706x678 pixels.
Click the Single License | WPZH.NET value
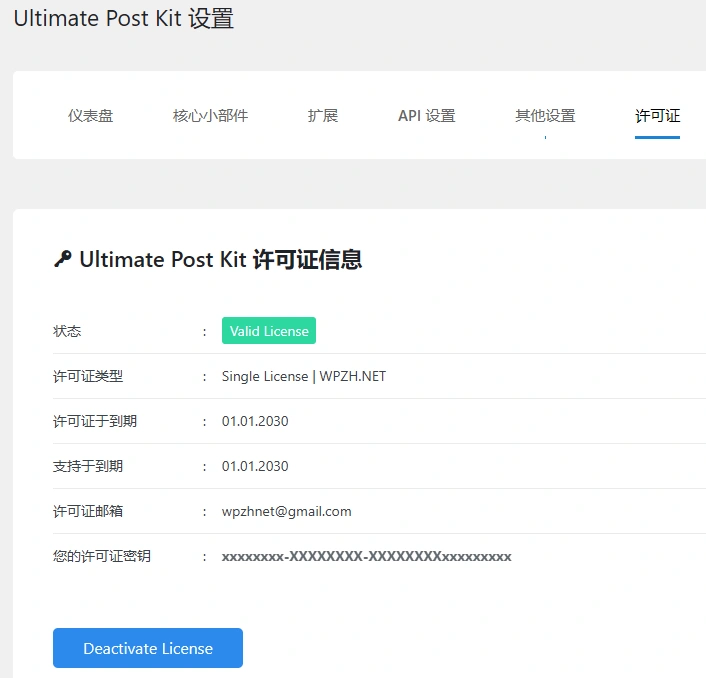pos(304,376)
